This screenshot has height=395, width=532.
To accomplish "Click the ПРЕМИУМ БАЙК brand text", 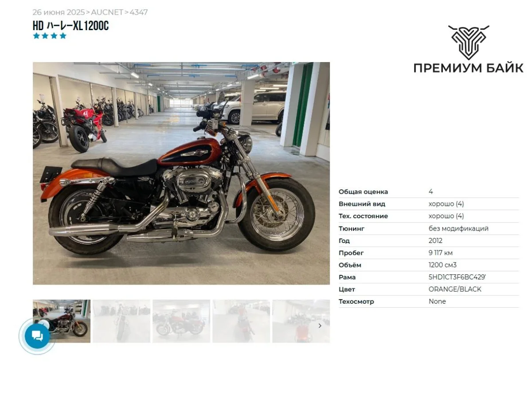I will coord(468,68).
